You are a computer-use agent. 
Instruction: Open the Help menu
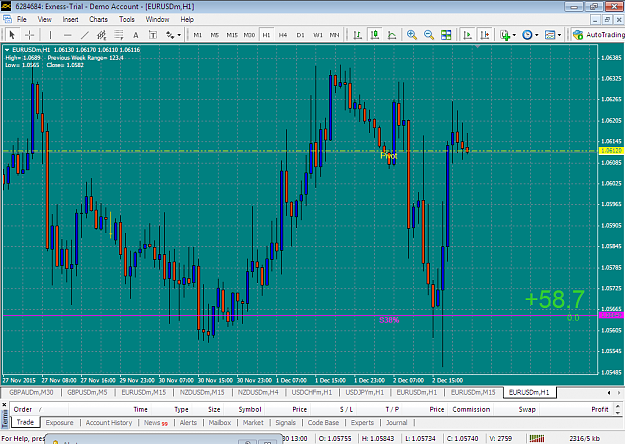point(187,19)
